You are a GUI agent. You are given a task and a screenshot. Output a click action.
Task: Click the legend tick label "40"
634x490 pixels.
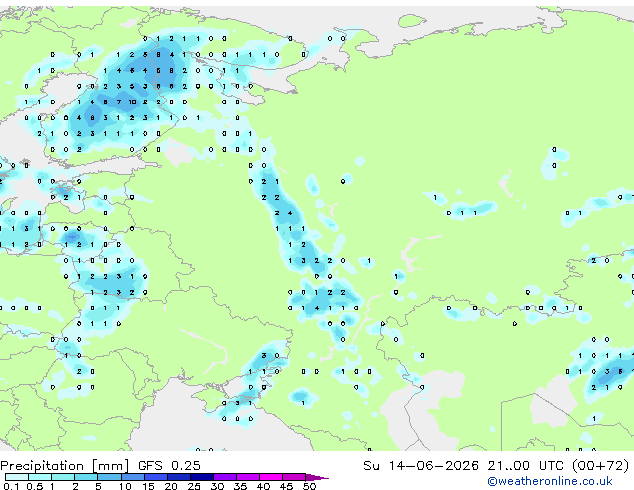click(263, 486)
